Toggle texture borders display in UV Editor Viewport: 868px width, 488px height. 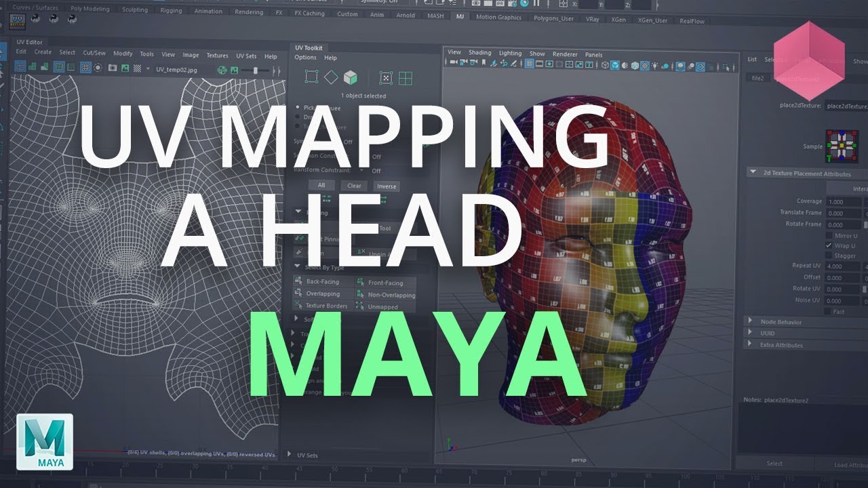click(x=59, y=68)
